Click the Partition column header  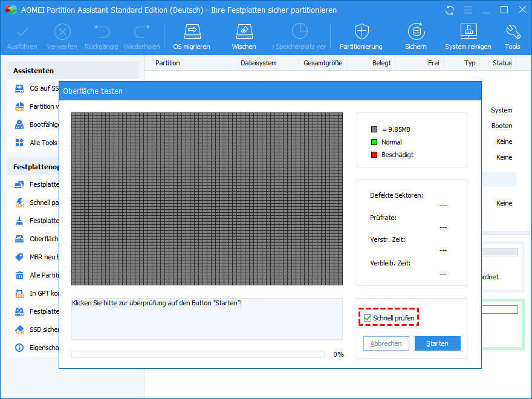coord(167,63)
